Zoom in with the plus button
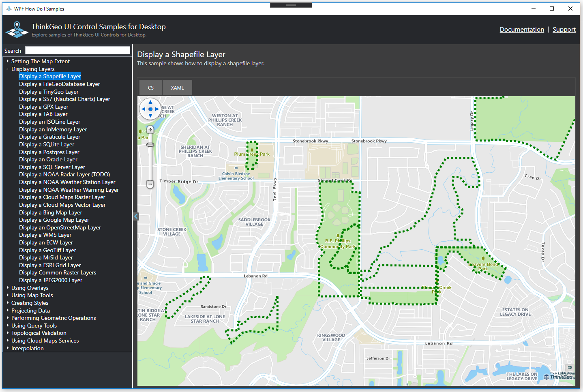The width and height of the screenshot is (583, 392). click(150, 129)
